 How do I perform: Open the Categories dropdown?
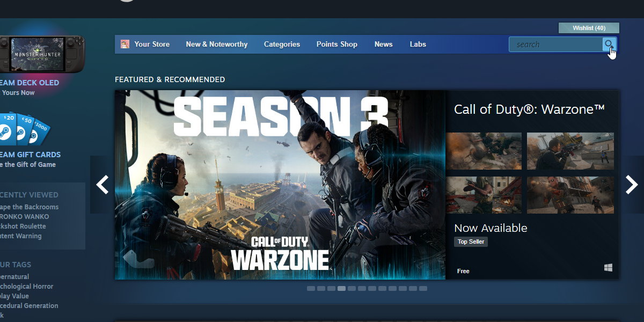[282, 45]
